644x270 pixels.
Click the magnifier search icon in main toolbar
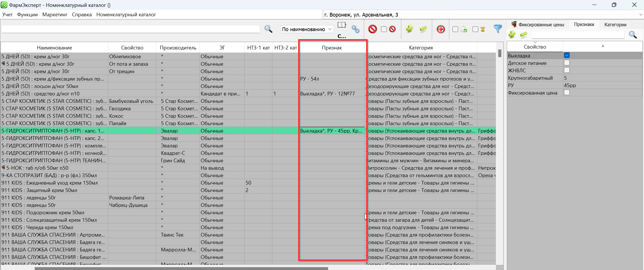268,29
